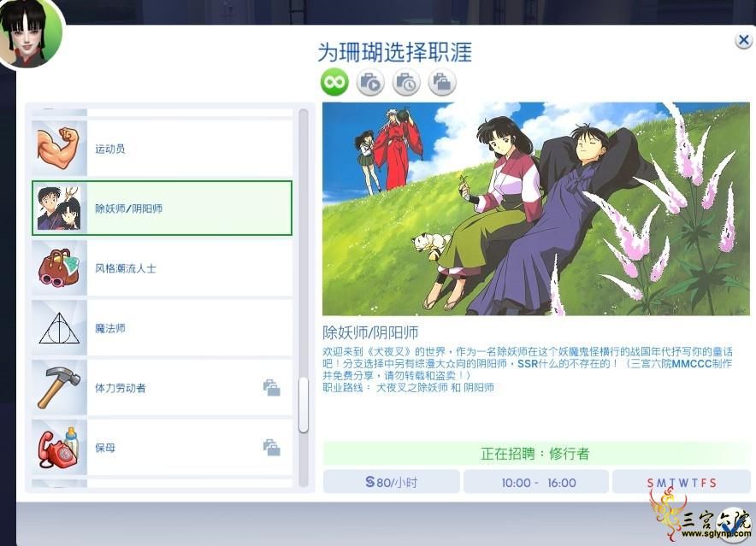756x546 pixels.
Task: Select the green infinity all-careers filter
Action: 334,82
